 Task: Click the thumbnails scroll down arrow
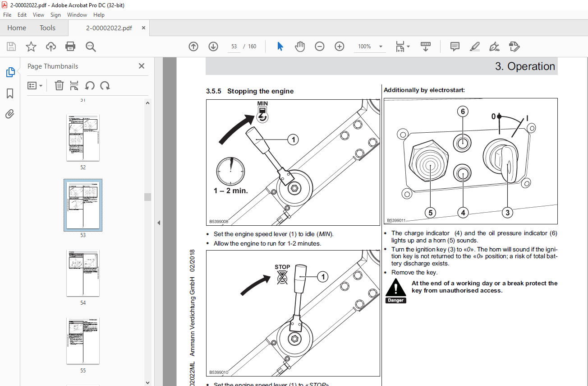147,382
